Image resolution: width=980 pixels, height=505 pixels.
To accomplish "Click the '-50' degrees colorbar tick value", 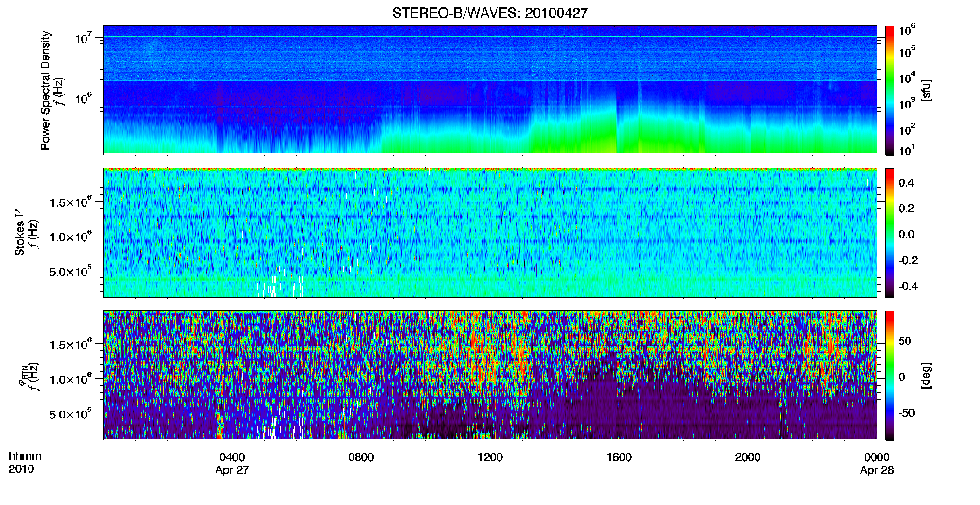I will click(906, 413).
